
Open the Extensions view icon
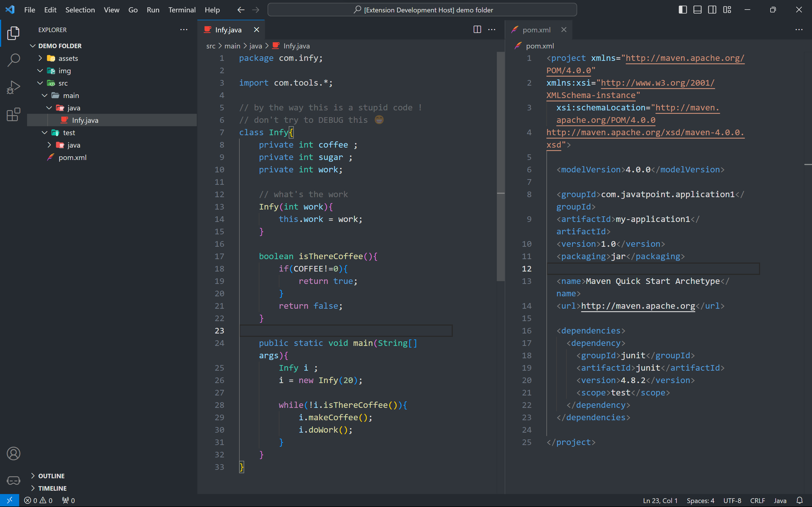tap(14, 114)
